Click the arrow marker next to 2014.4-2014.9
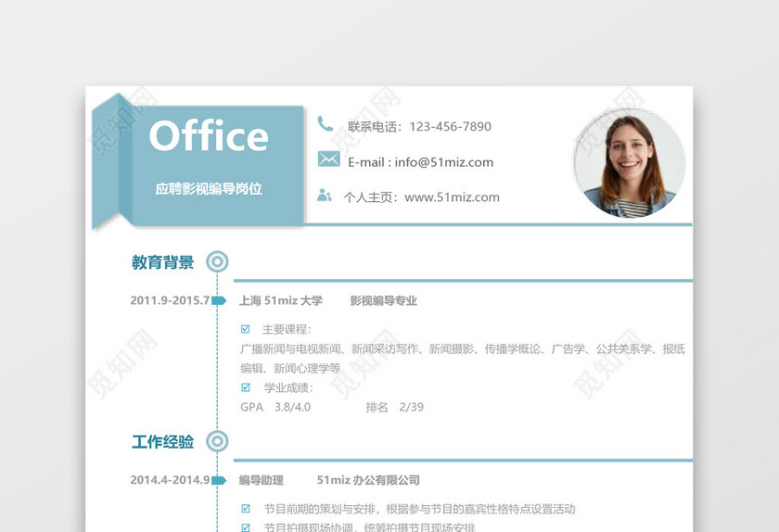779x532 pixels. coord(219,480)
